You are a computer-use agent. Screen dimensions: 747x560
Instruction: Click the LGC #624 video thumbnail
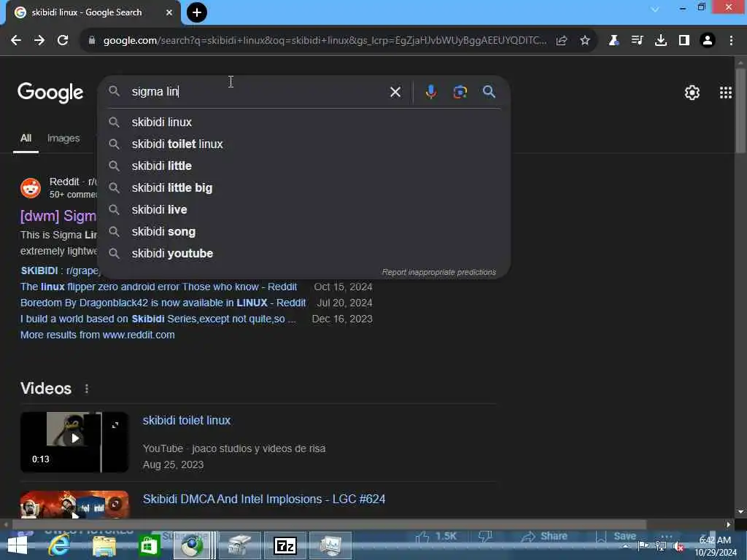click(74, 505)
